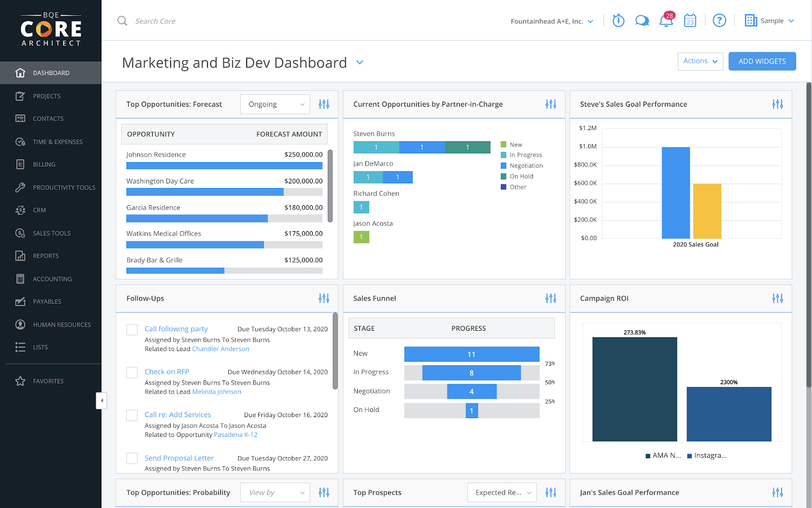Screen dimensions: 812x508
Task: Click the Top Opportunities Forecast scrollbar
Action: tap(330, 186)
